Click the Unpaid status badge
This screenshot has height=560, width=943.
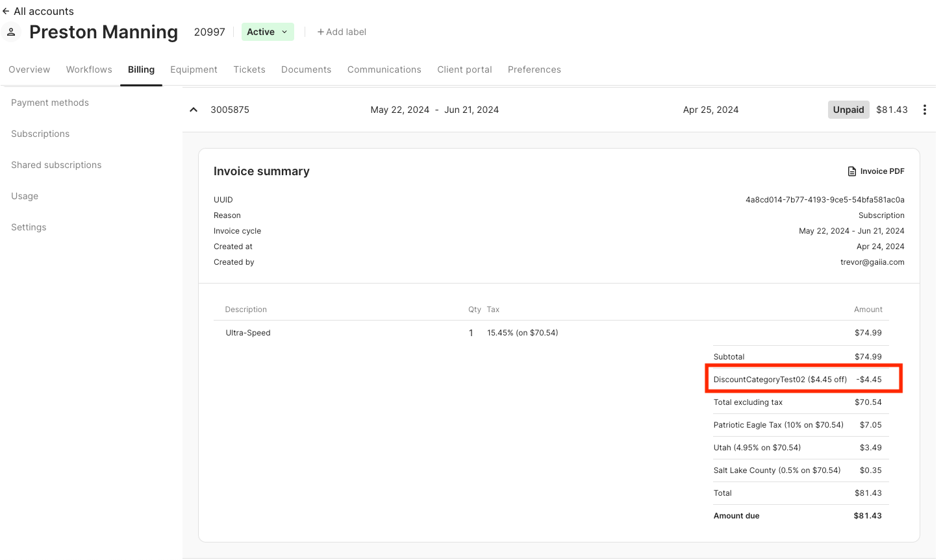848,110
